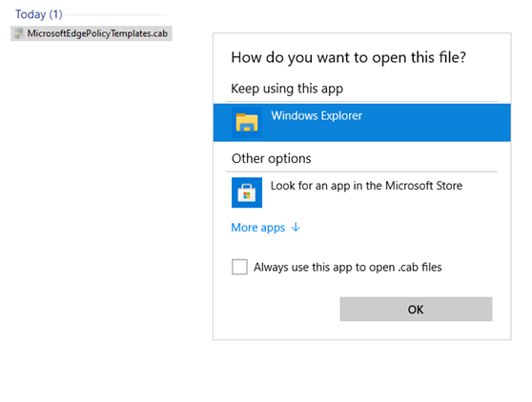Click the blue highlighted Windows Explorer row

(362, 122)
